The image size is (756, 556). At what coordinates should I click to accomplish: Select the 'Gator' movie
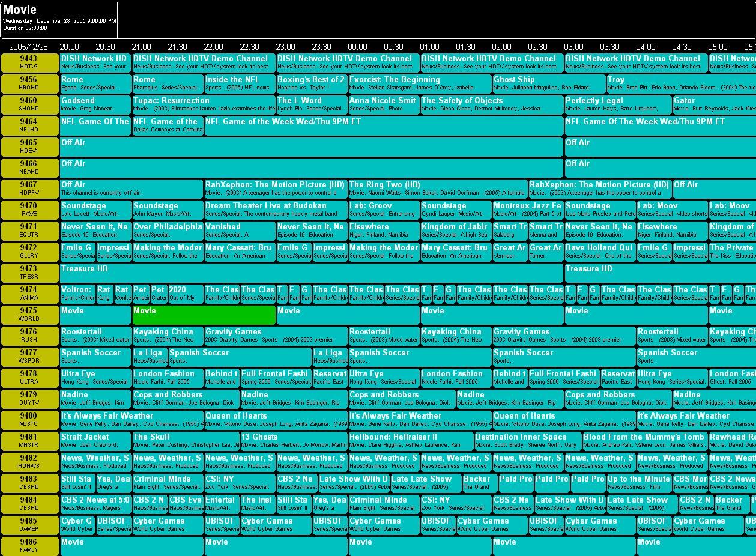click(x=715, y=105)
